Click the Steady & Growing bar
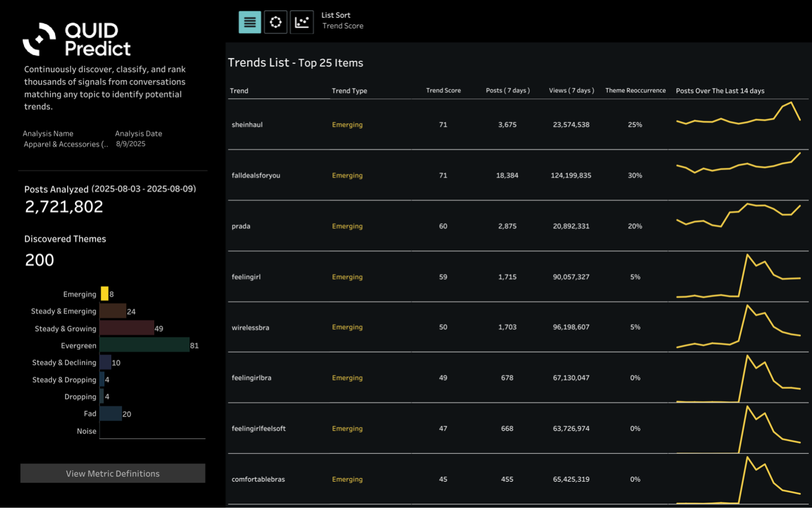The image size is (812, 510). [127, 328]
